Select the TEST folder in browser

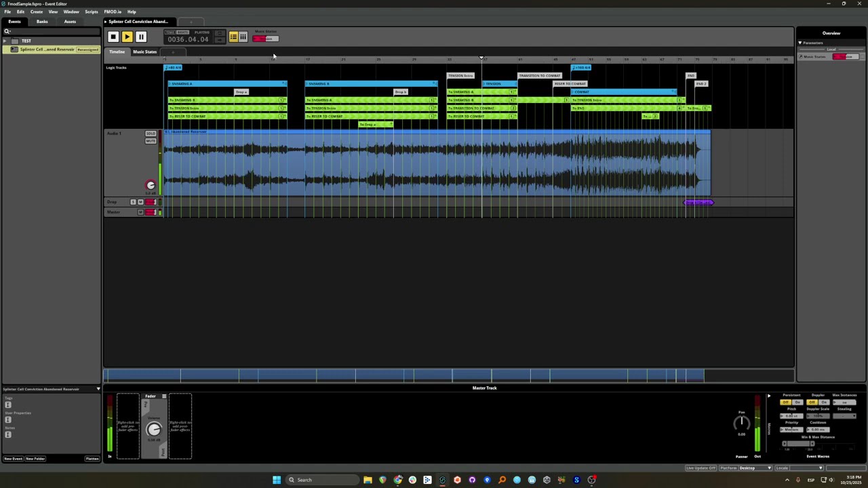coord(26,41)
